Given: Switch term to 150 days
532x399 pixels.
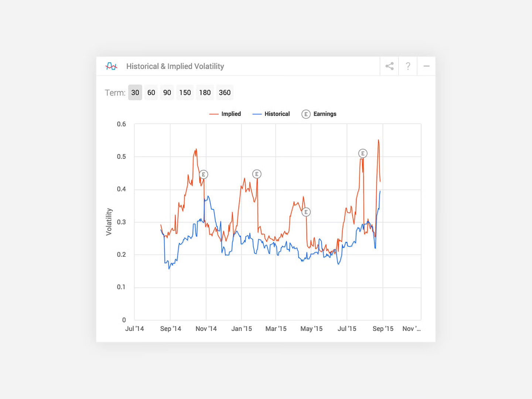Looking at the screenshot, I should (185, 93).
